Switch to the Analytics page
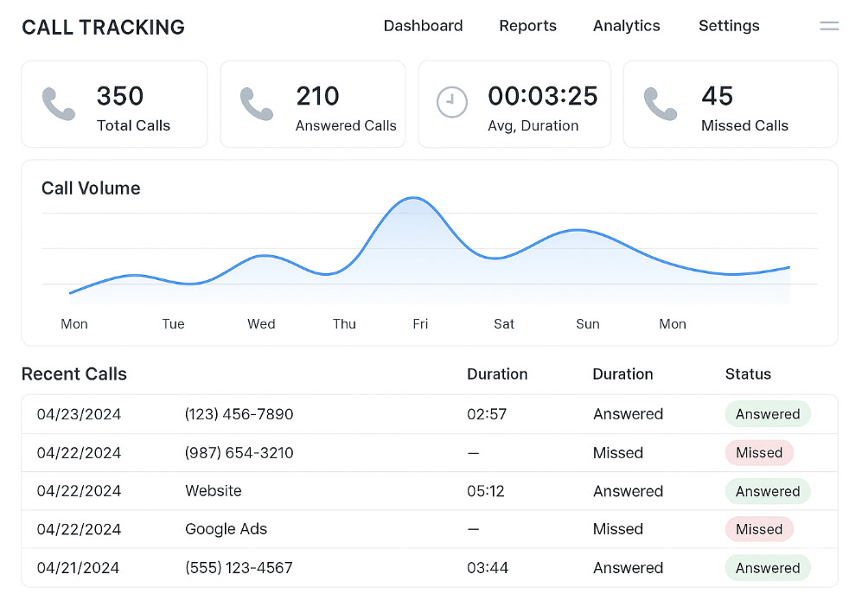Screen dimensions: 868x600 pos(626,26)
